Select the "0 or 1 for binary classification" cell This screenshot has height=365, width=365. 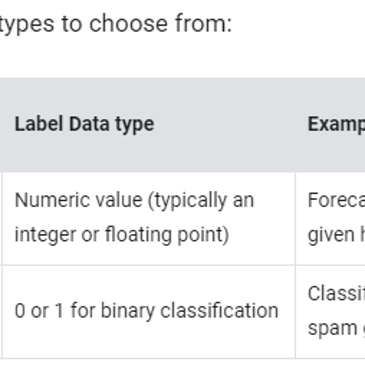[x=147, y=311]
